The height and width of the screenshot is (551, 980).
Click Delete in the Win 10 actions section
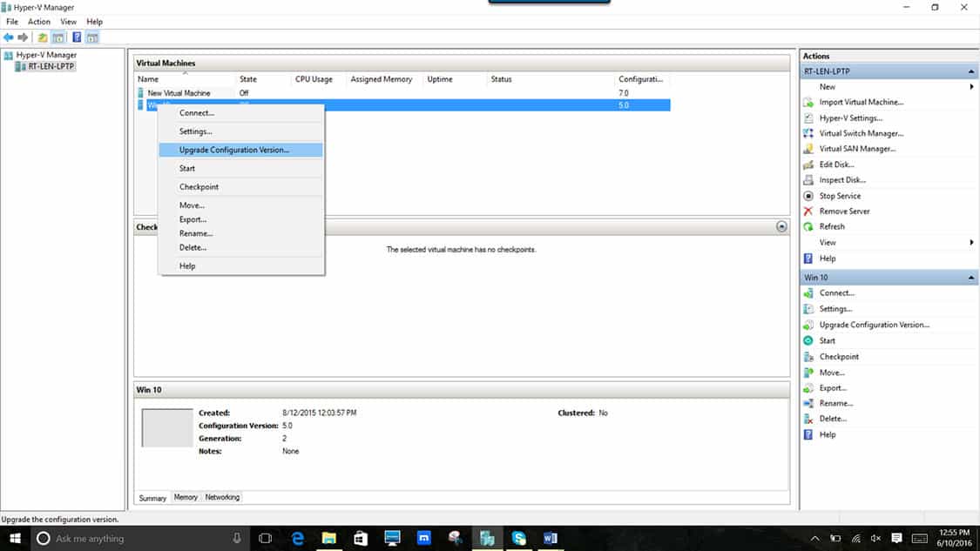pyautogui.click(x=833, y=419)
